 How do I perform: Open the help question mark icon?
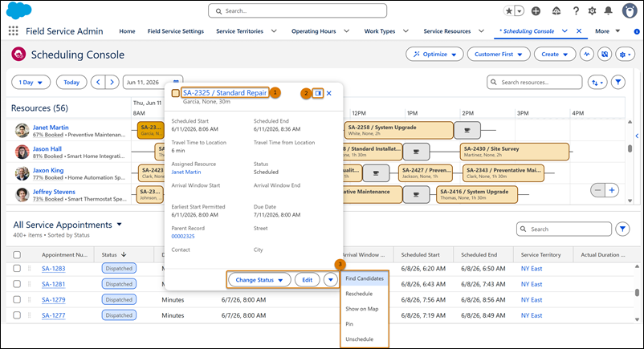point(576,11)
